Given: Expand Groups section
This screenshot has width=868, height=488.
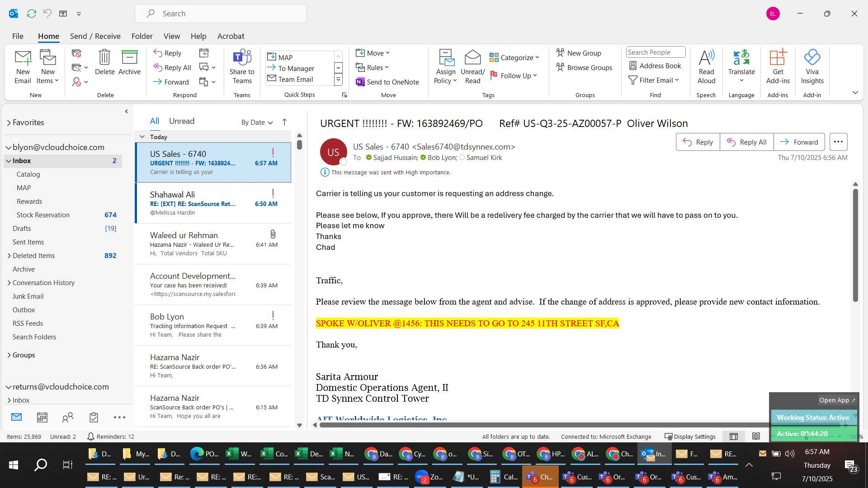Looking at the screenshot, I should pyautogui.click(x=9, y=355).
